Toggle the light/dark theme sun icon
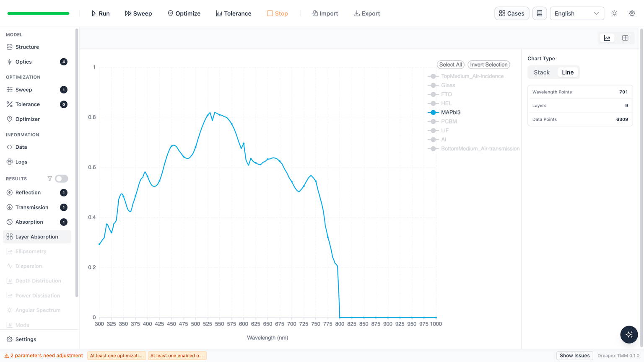Screen dimensions: 644x362 615,13
